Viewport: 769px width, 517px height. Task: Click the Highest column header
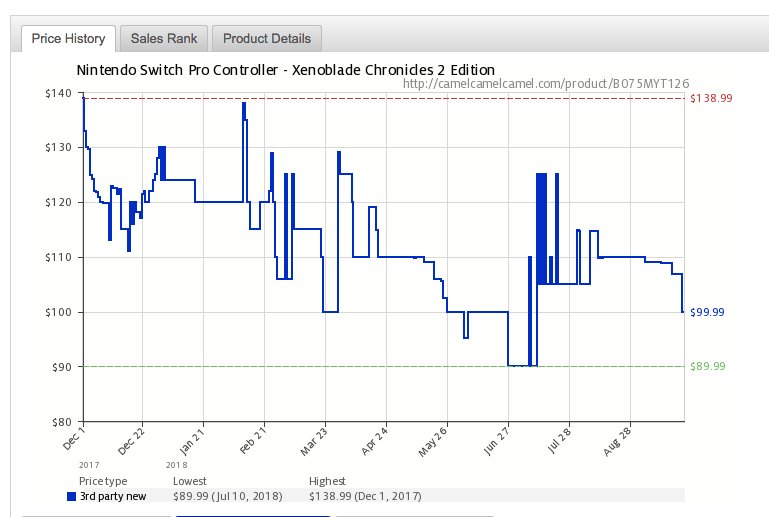point(327,481)
